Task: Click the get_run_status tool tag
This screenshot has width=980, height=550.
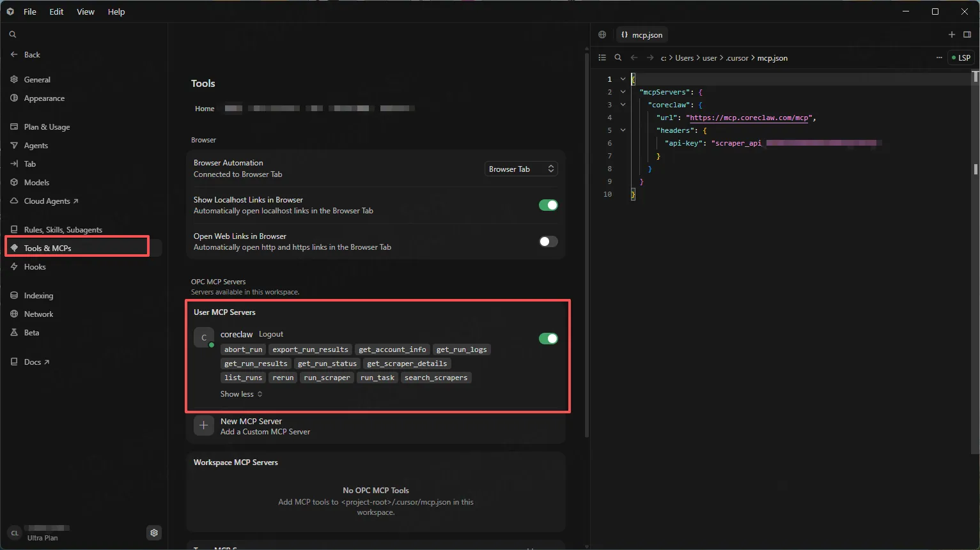Action: click(x=327, y=363)
